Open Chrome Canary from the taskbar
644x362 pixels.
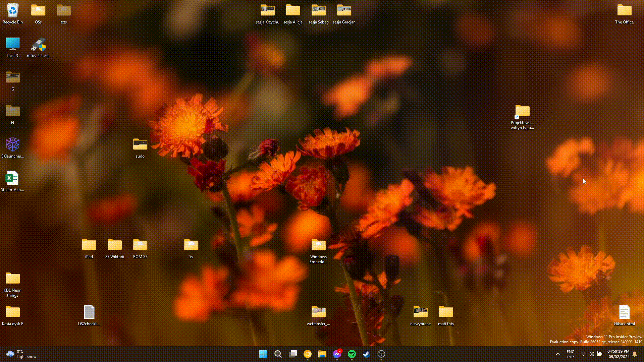pyautogui.click(x=307, y=354)
